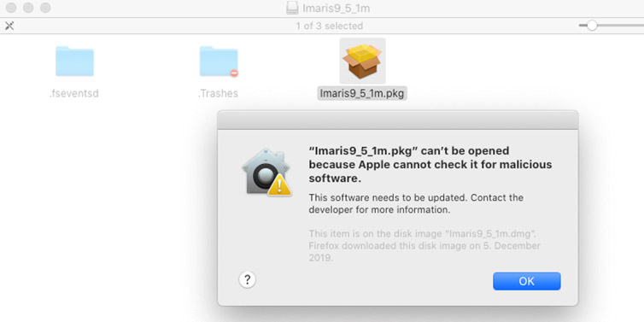Select the .fseventsd folder icon
This screenshot has width=644, height=322.
(x=74, y=61)
